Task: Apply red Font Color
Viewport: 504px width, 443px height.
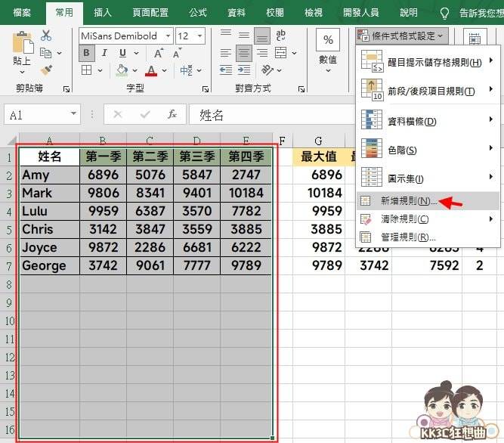Action: coord(151,70)
